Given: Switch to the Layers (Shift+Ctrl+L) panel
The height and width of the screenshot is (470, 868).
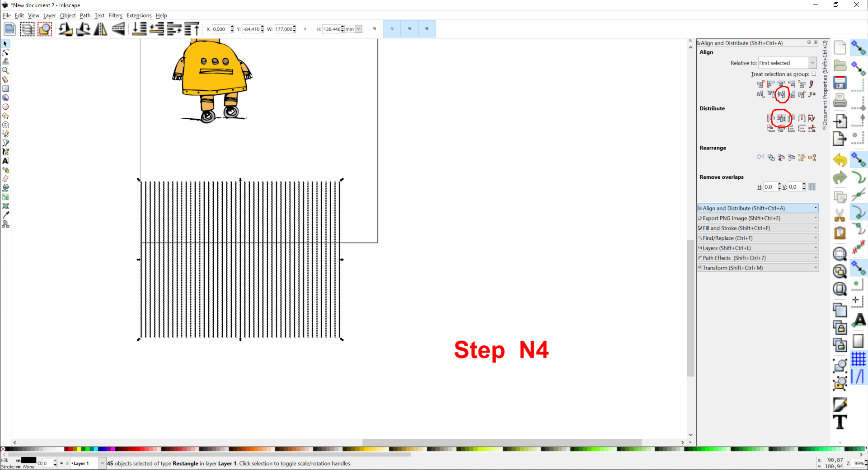Looking at the screenshot, I should point(758,248).
